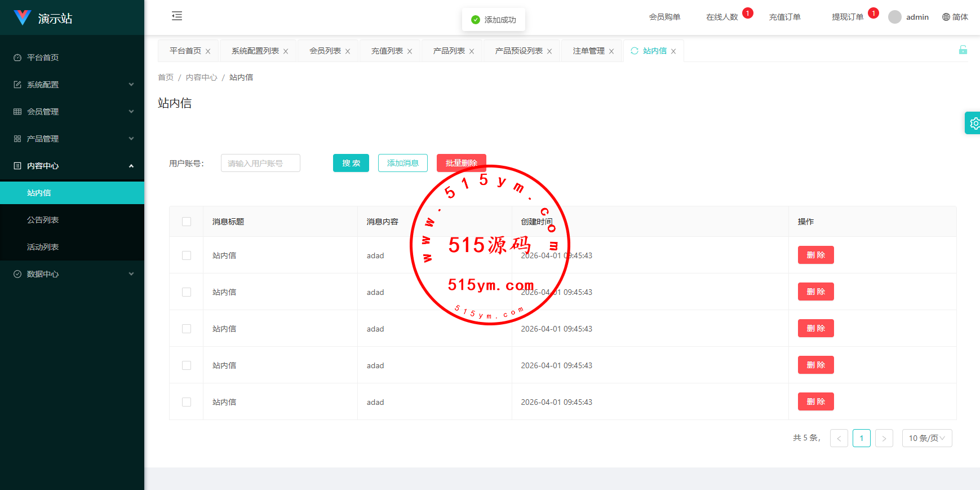Collapse the sidebar with the menu fold icon

pos(177,16)
